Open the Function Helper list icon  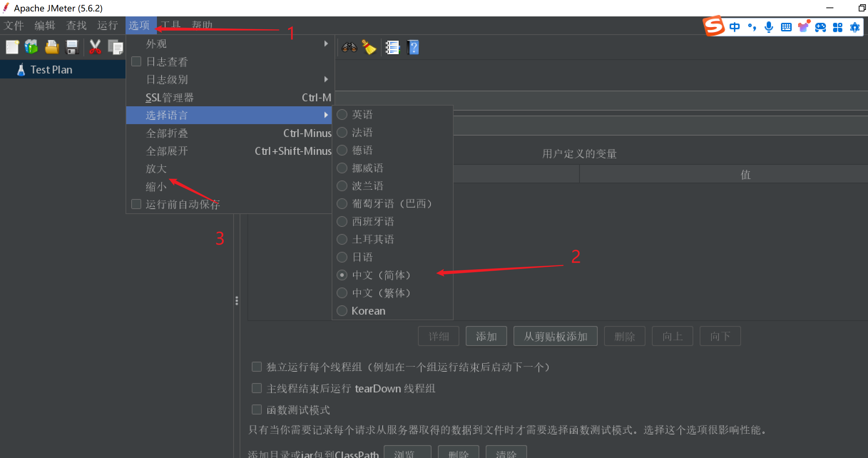pyautogui.click(x=393, y=47)
